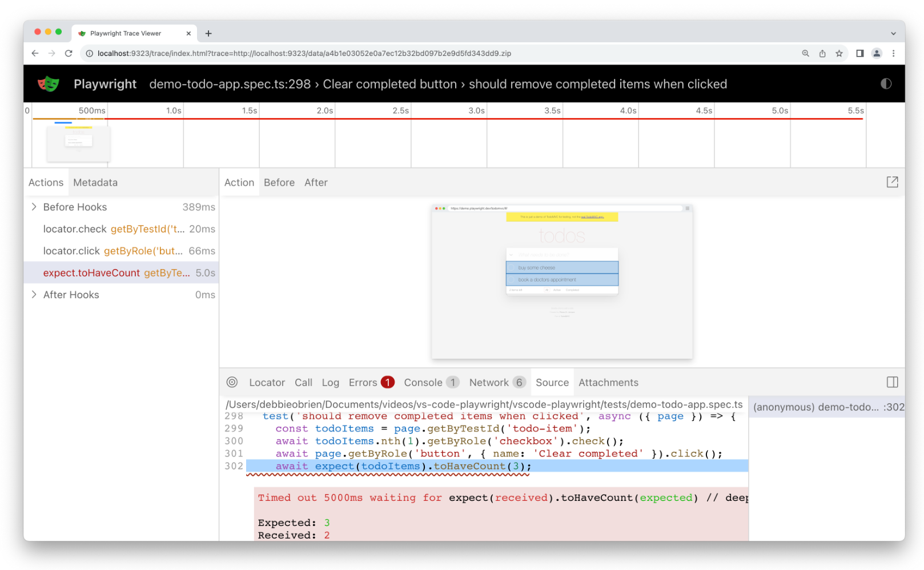This screenshot has width=924, height=570.
Task: Reload the page
Action: pos(69,53)
